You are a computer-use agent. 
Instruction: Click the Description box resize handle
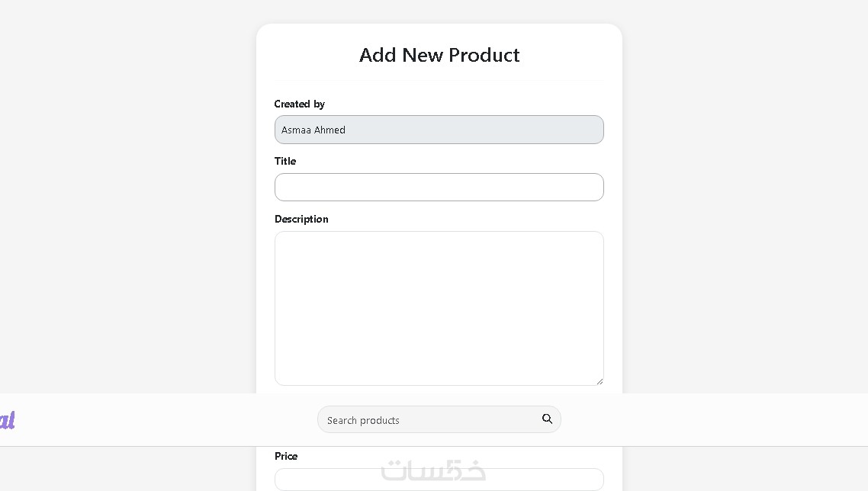(600, 381)
